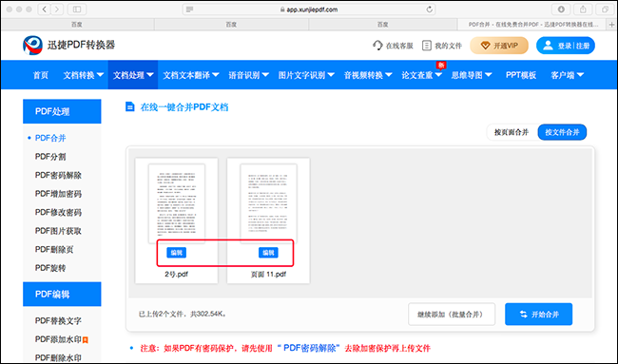The width and height of the screenshot is (618, 364).
Task: Click the 在线客服 headset icon
Action: [x=377, y=46]
